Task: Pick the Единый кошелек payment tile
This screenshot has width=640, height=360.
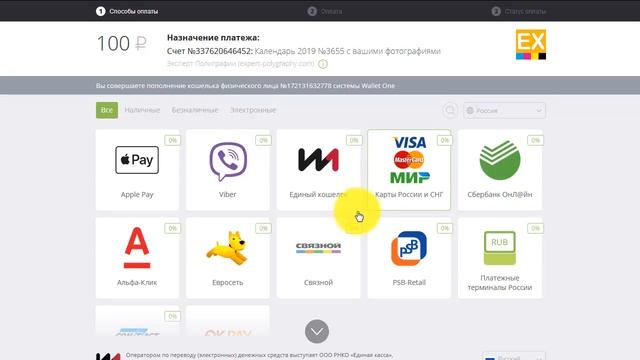Action: 318,170
